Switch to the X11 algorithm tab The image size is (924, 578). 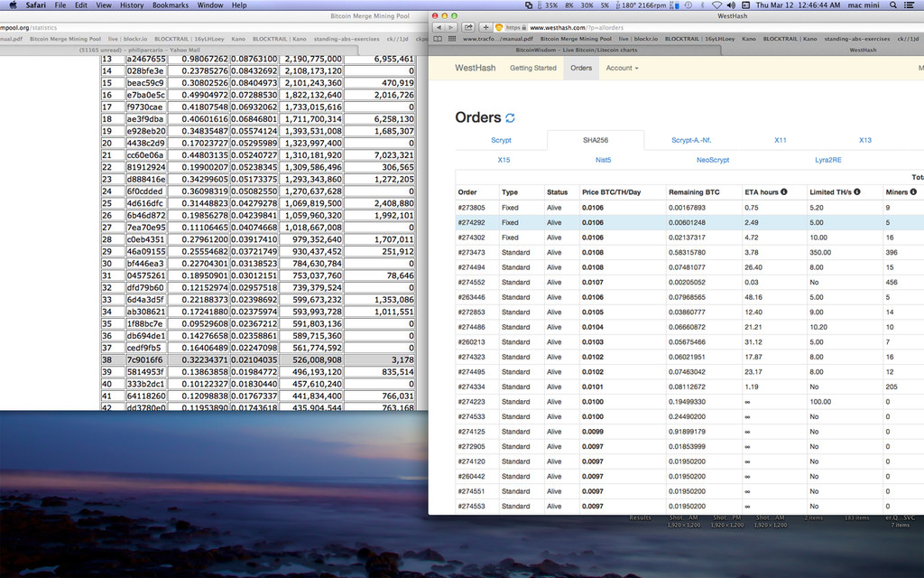(781, 140)
